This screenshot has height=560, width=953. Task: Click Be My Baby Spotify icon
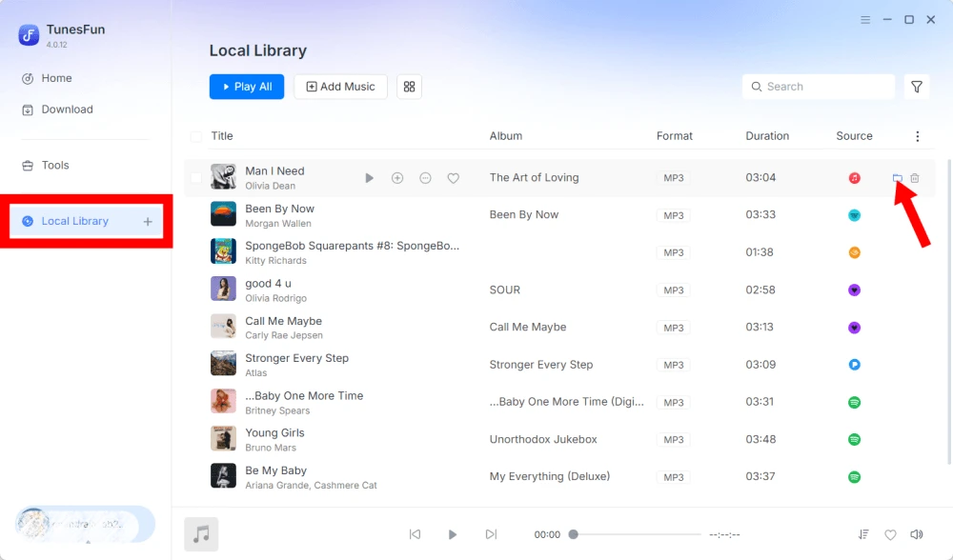855,477
